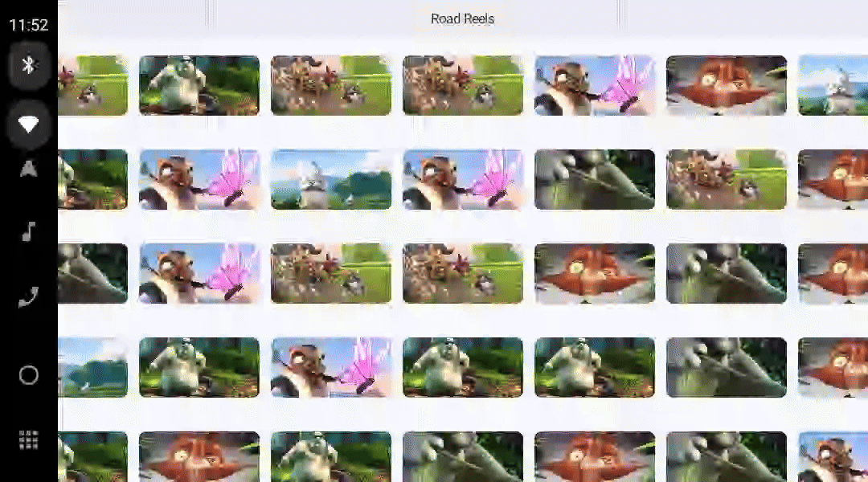Screen dimensions: 868x482
Task: Open the app launcher grid icon
Action: tap(29, 439)
